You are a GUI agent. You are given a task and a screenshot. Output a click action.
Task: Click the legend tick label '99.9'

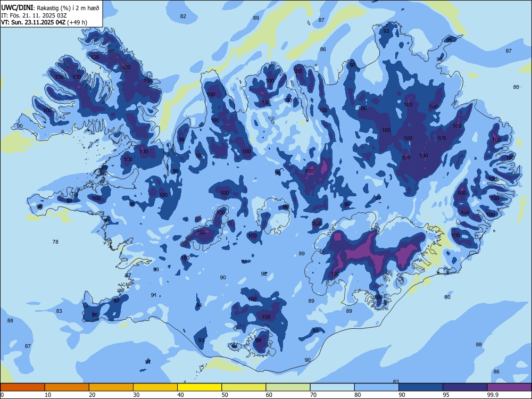pyautogui.click(x=492, y=395)
